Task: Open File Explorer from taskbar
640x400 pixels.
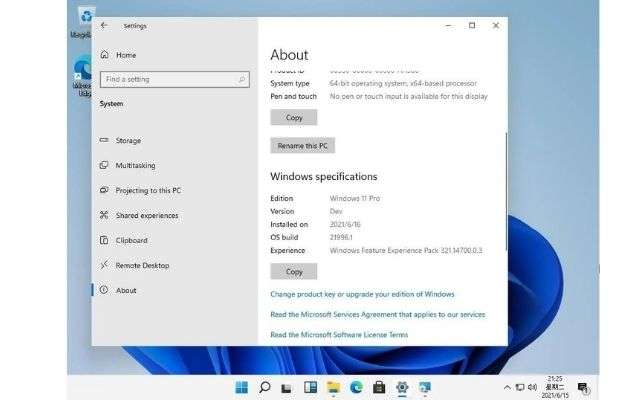Action: point(333,387)
